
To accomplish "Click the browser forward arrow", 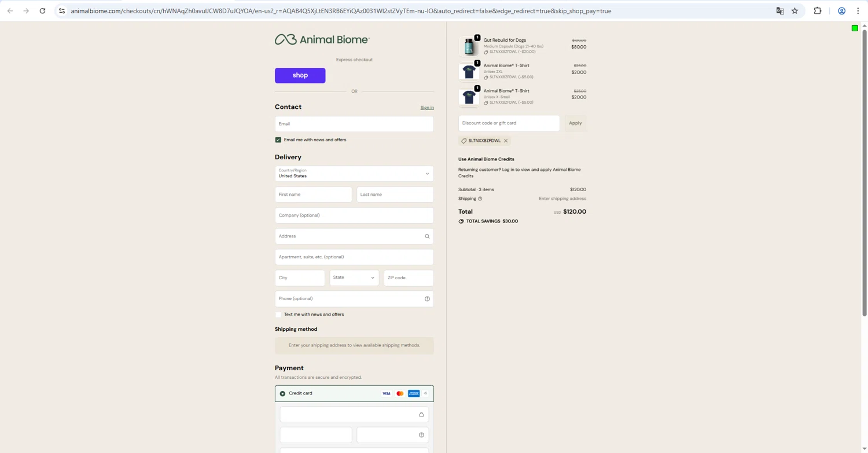I will pos(26,11).
